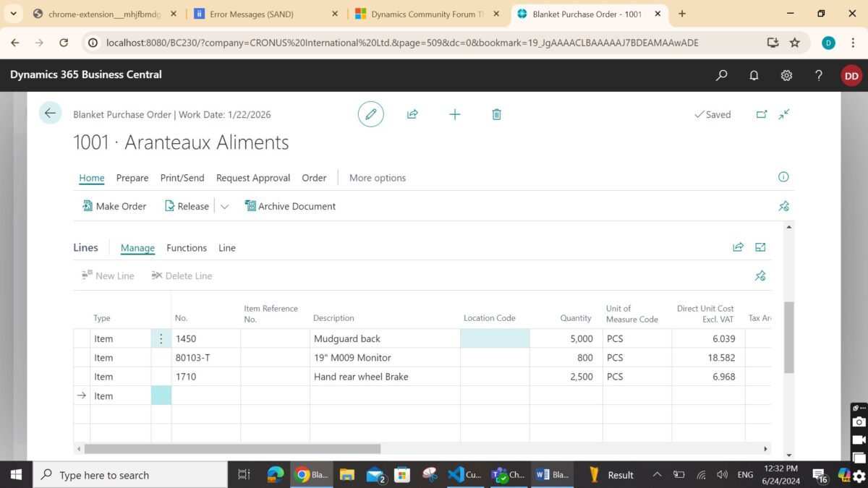
Task: Open the Task View button
Action: tap(244, 475)
